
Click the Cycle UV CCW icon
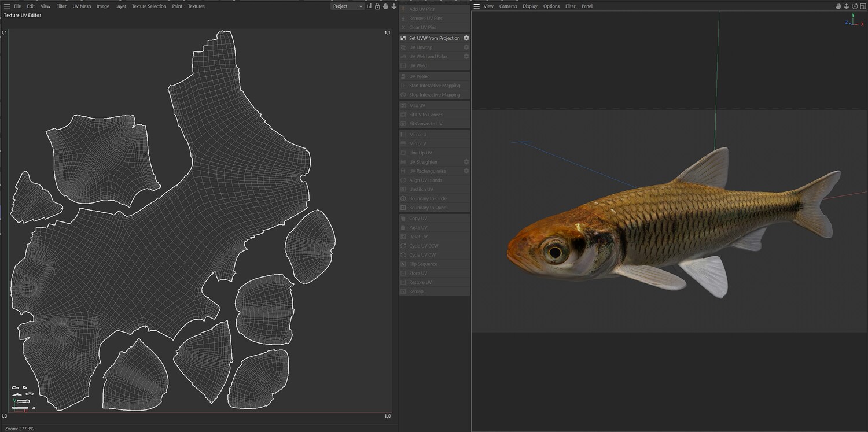click(403, 246)
